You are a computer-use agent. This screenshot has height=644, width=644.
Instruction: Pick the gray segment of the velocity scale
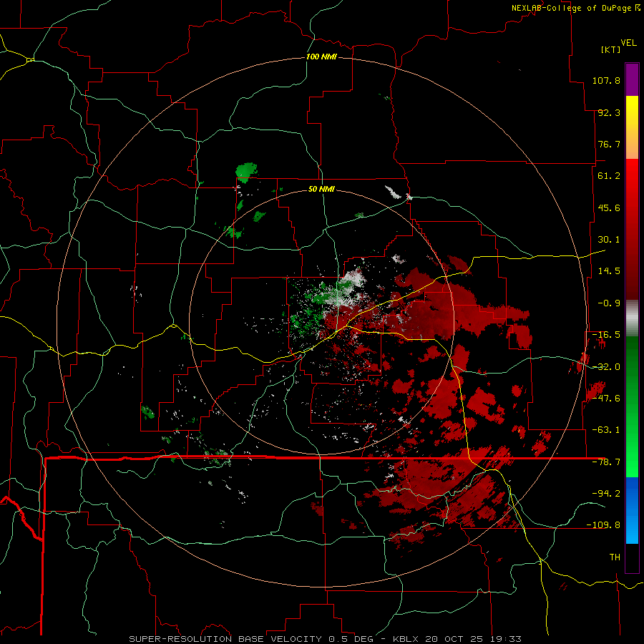coord(632,318)
